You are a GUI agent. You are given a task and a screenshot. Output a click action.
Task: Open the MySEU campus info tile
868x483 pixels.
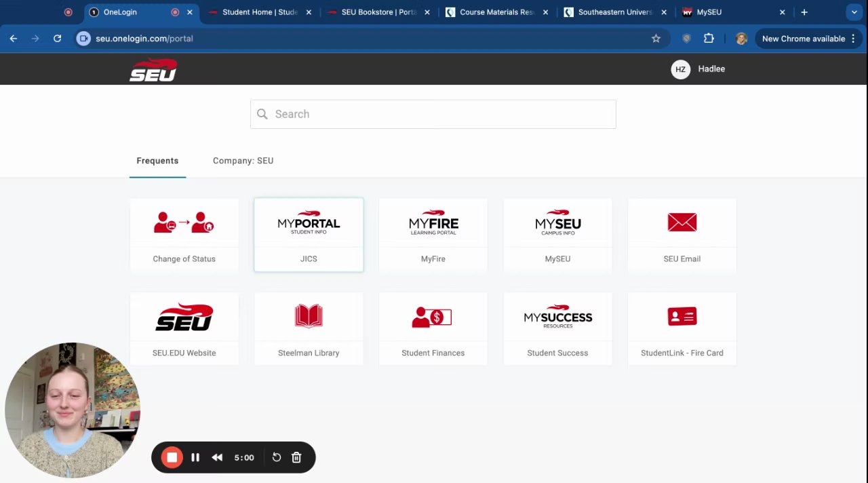pyautogui.click(x=557, y=235)
